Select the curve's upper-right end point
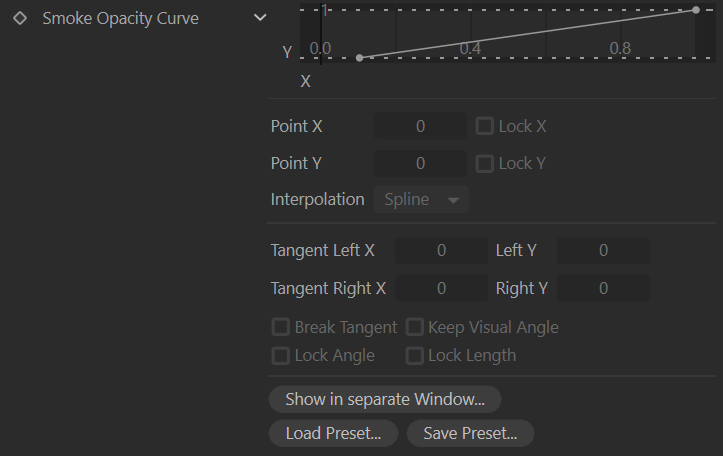This screenshot has height=456, width=723. (696, 10)
